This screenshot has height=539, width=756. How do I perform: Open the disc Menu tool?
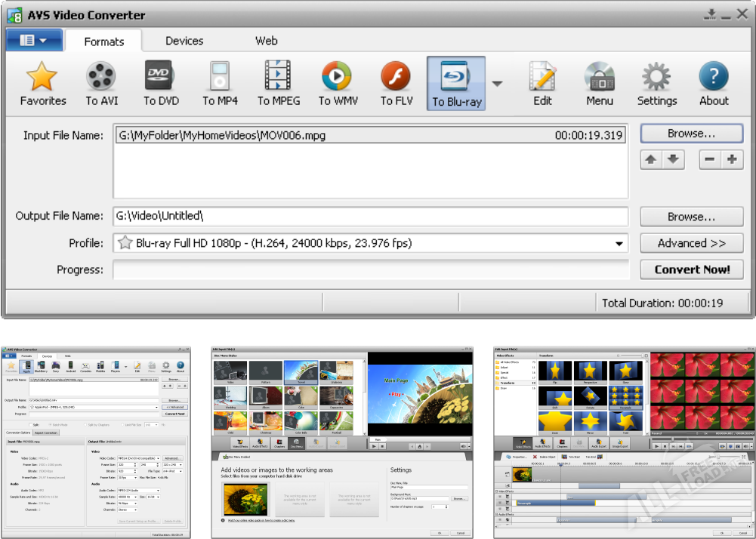(x=600, y=77)
